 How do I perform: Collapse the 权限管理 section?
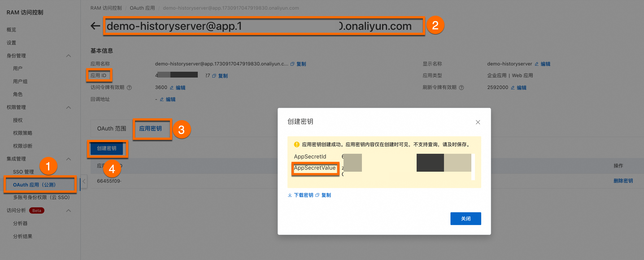click(x=68, y=108)
